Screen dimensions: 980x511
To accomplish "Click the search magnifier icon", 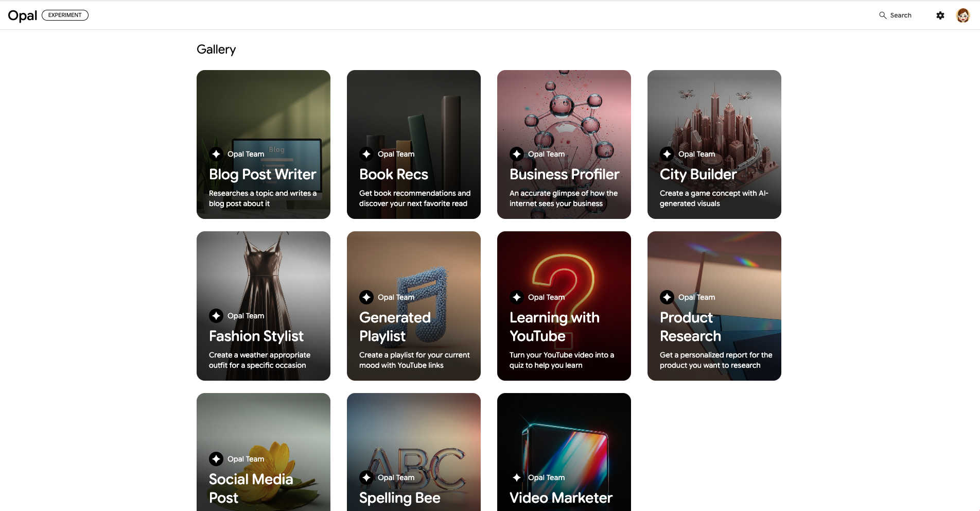I will coord(883,15).
